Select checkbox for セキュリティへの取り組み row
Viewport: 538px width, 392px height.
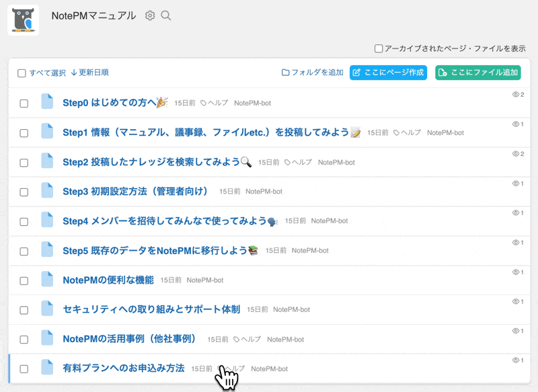(x=24, y=311)
